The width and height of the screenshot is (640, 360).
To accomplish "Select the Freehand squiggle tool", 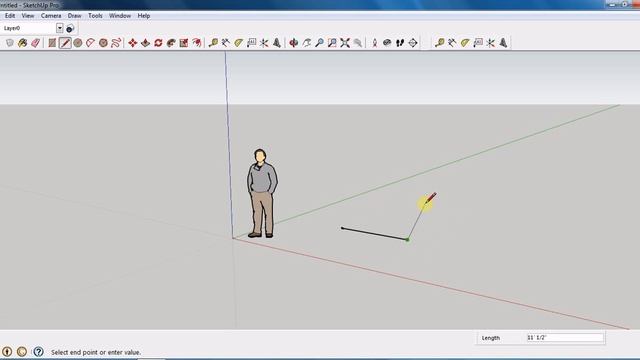I will click(x=116, y=42).
